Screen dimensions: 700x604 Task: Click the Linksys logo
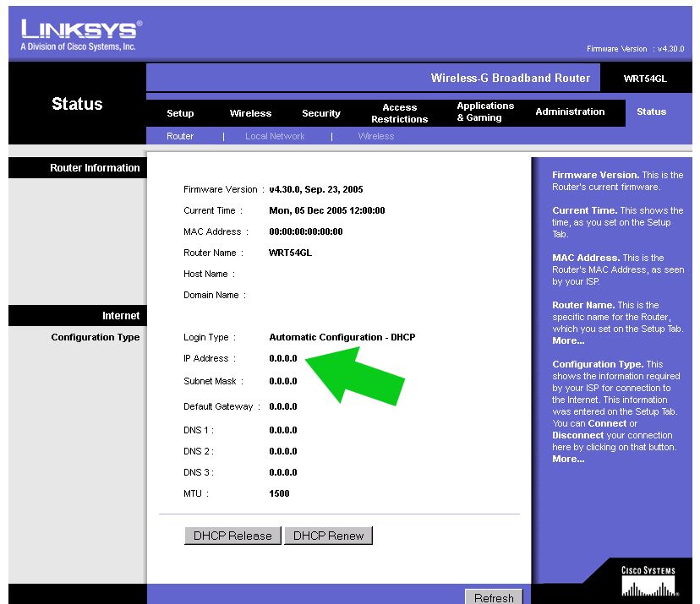coord(81,35)
